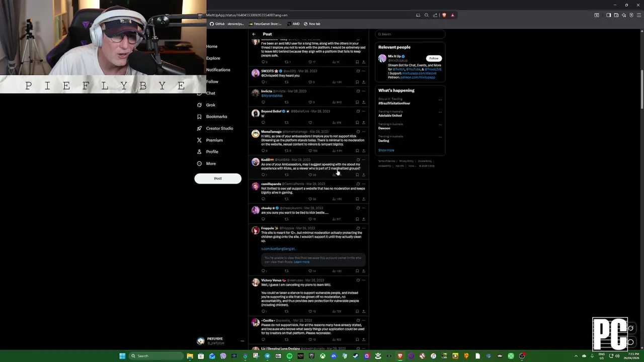Repost the cheeky reply
The image size is (644, 362).
[287, 219]
